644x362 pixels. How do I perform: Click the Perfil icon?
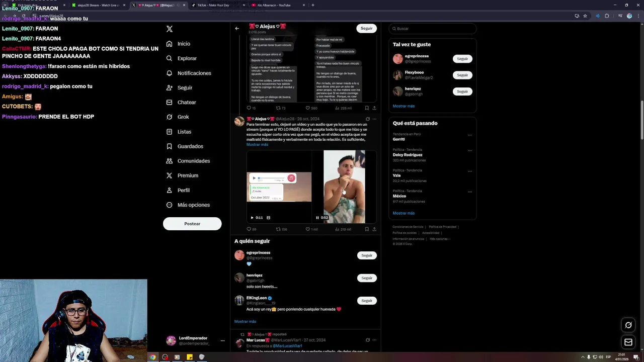[x=170, y=190]
